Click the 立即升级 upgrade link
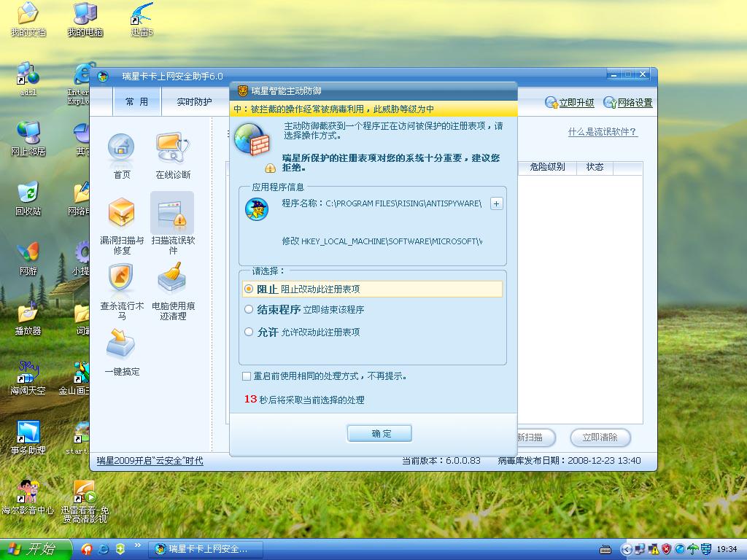747x560 pixels. [x=570, y=102]
